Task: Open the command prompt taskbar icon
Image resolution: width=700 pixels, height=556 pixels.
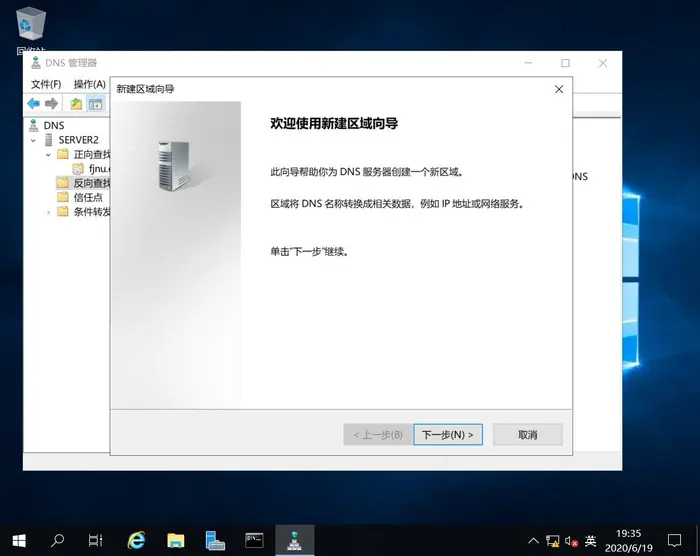Action: (x=254, y=540)
